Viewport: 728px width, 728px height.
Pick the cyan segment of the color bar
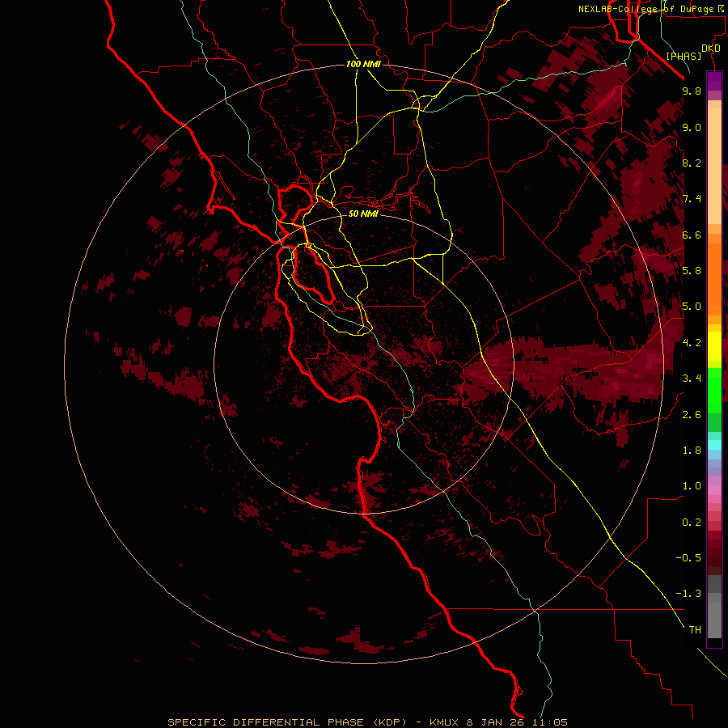(x=714, y=445)
